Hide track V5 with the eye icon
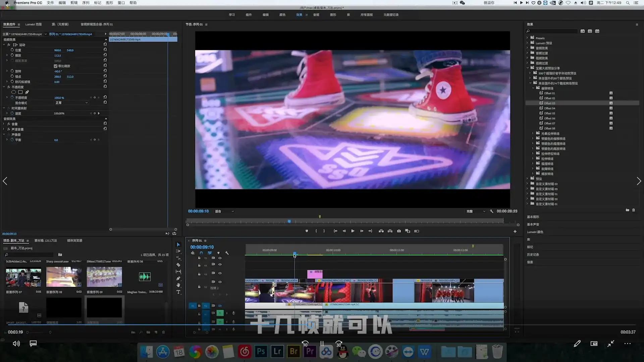Image resolution: width=644 pixels, height=362 pixels. (220, 258)
